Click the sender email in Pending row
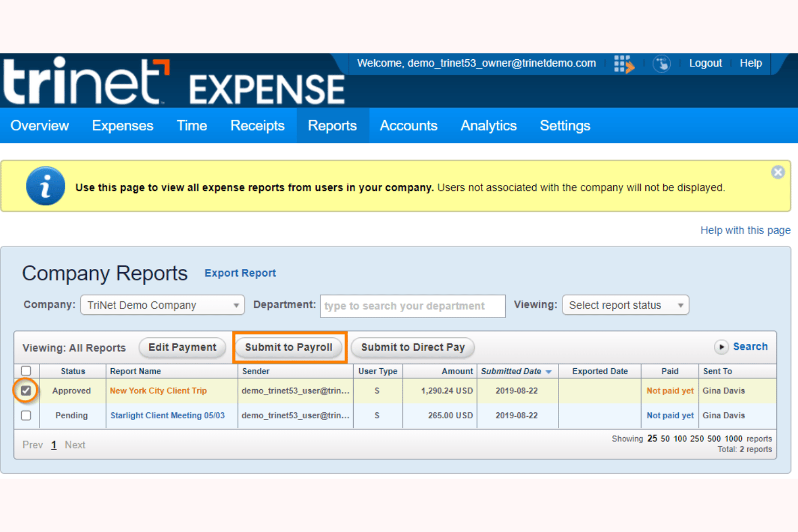798x532 pixels. [x=295, y=416]
